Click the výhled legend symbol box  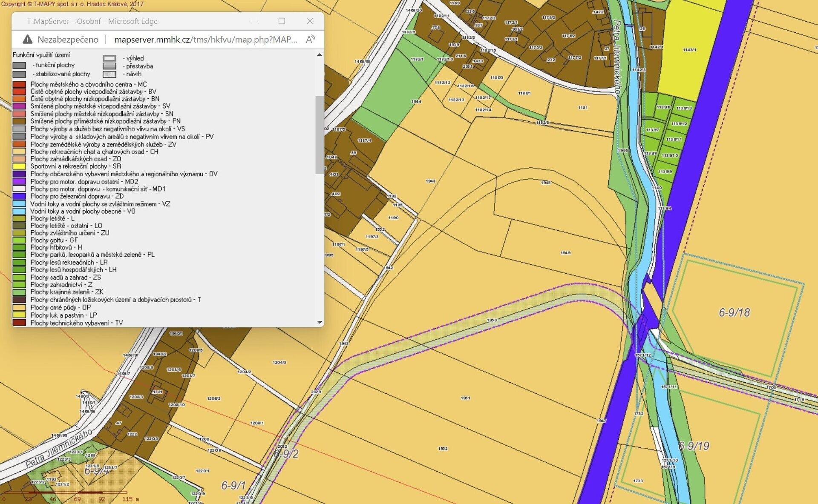pos(109,58)
